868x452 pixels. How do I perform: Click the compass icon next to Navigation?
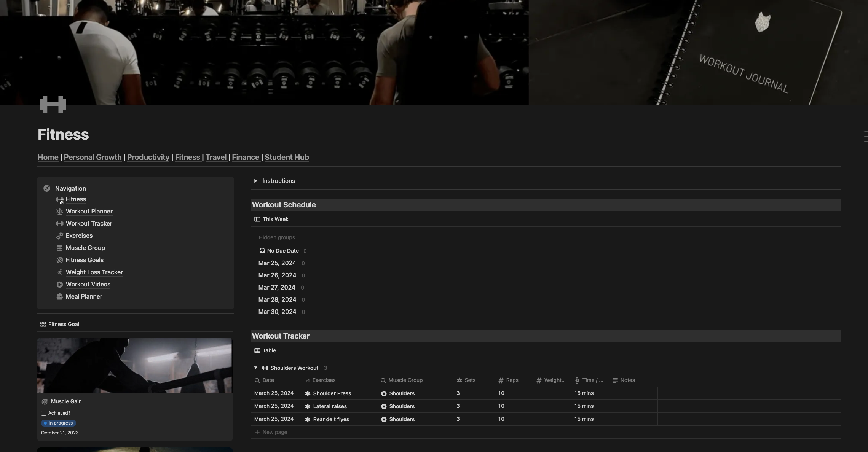point(47,188)
